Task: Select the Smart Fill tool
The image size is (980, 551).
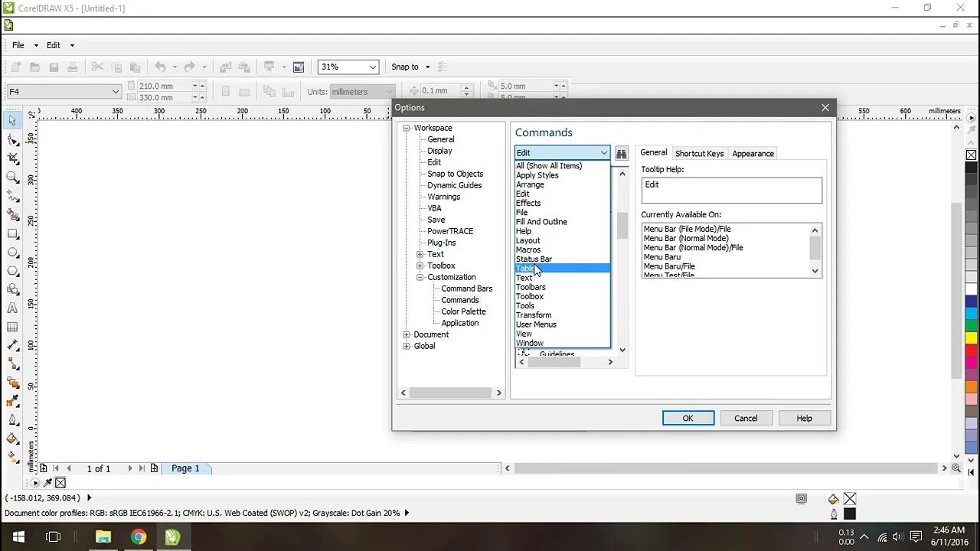Action: (x=12, y=215)
